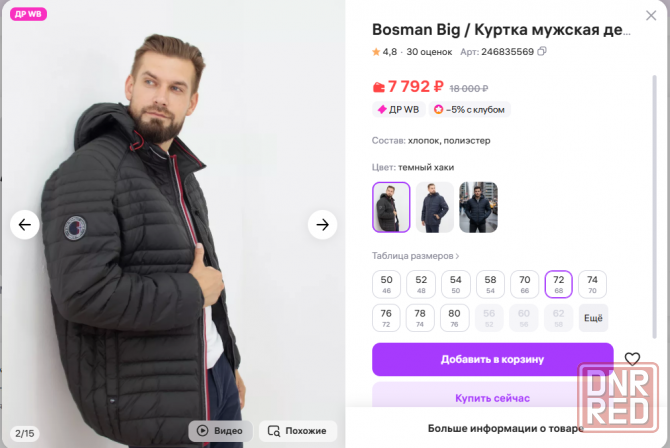The height and width of the screenshot is (448, 670).
Task: Click the −5% с клубом tag
Action: (x=470, y=109)
